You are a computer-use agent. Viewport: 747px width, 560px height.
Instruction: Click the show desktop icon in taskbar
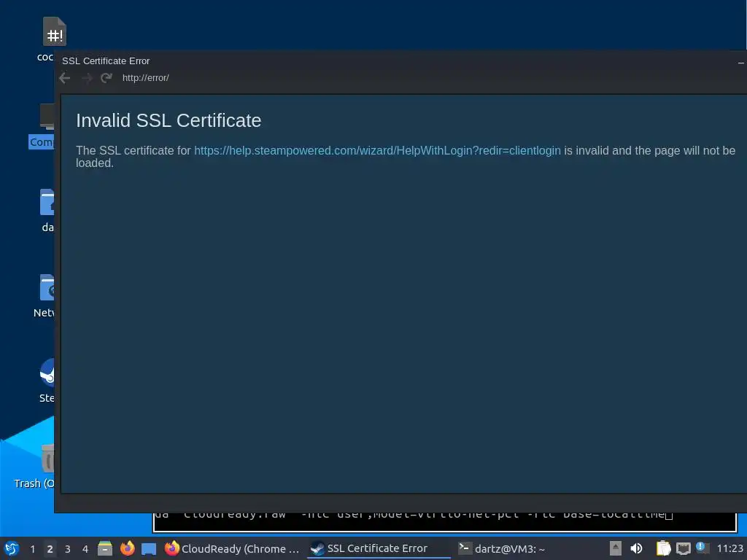point(149,549)
